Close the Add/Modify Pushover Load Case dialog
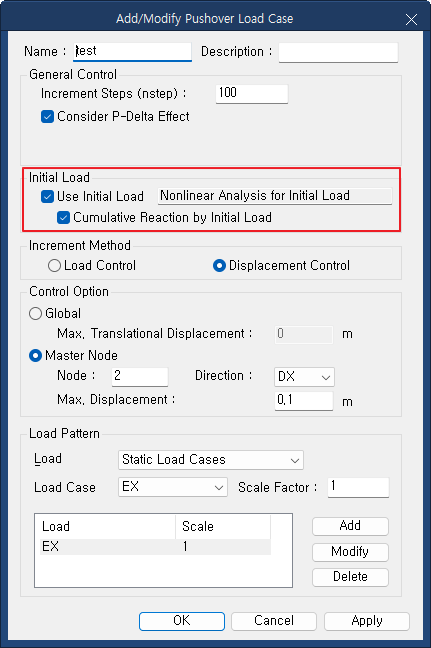This screenshot has height=648, width=431. point(411,19)
